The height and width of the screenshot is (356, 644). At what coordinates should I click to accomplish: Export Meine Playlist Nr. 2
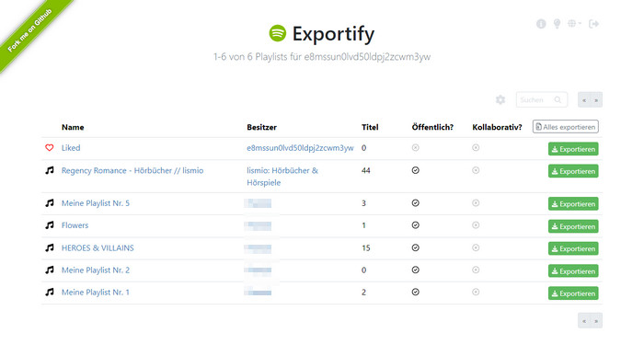coord(573,271)
